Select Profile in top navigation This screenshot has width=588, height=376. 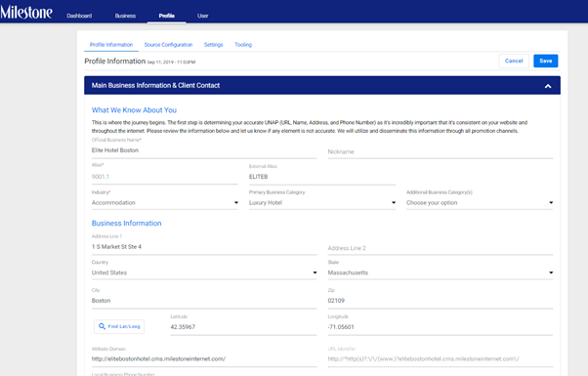(166, 16)
